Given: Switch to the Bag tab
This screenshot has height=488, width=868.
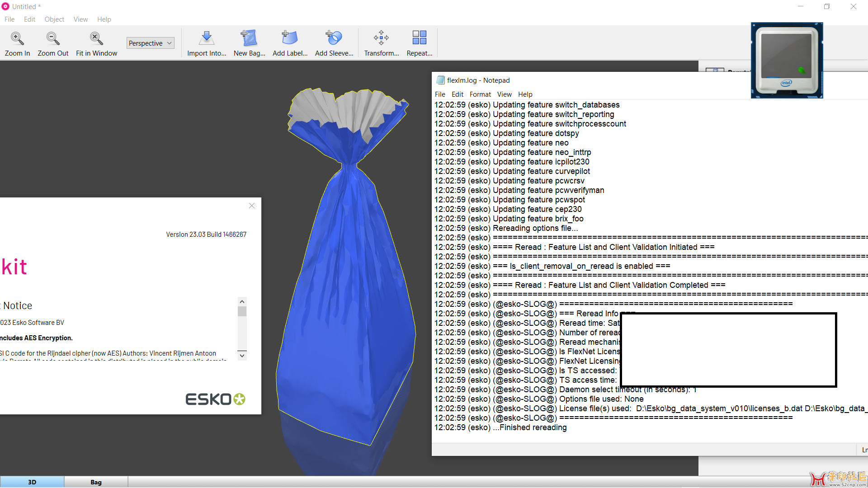Looking at the screenshot, I should point(96,482).
